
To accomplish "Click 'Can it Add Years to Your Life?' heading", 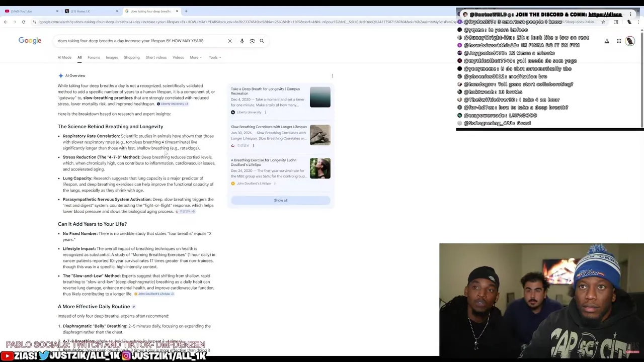I will [x=92, y=224].
